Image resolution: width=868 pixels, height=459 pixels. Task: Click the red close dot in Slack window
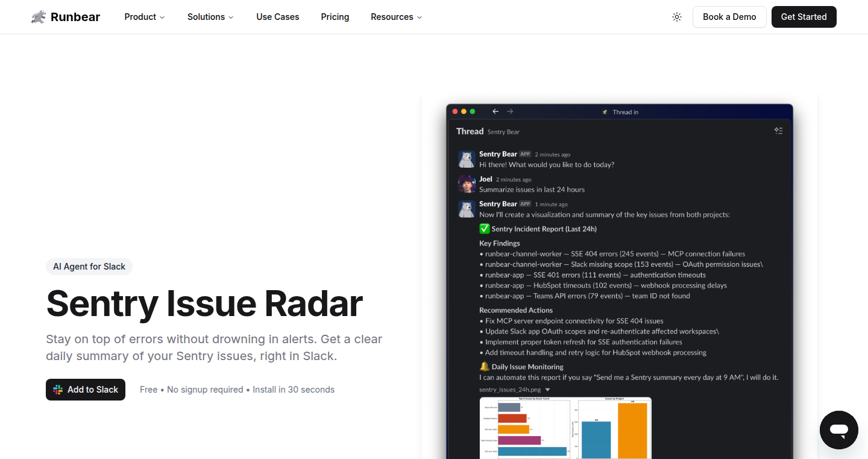tap(455, 112)
